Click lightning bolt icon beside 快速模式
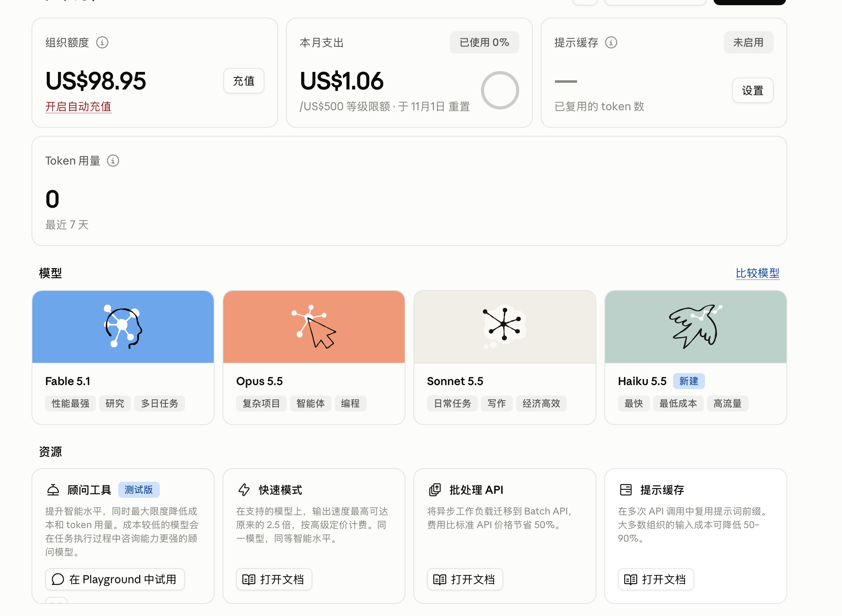The image size is (842, 616). [244, 490]
